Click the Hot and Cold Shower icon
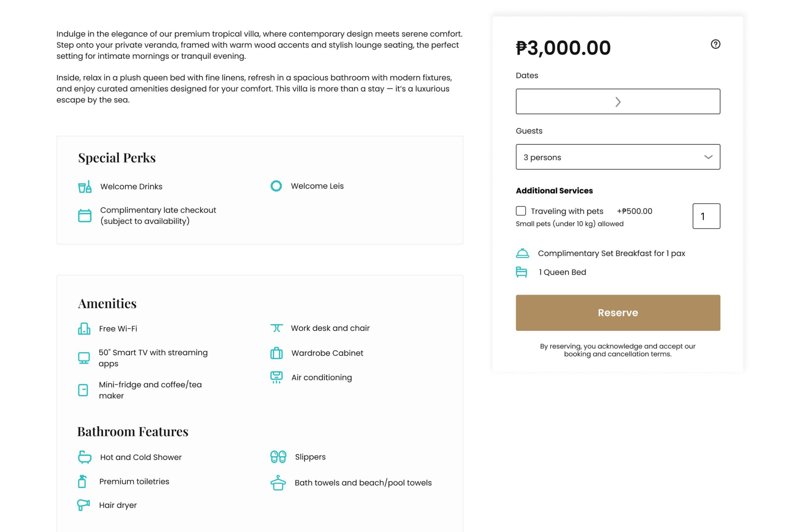The width and height of the screenshot is (798, 532). (x=84, y=457)
